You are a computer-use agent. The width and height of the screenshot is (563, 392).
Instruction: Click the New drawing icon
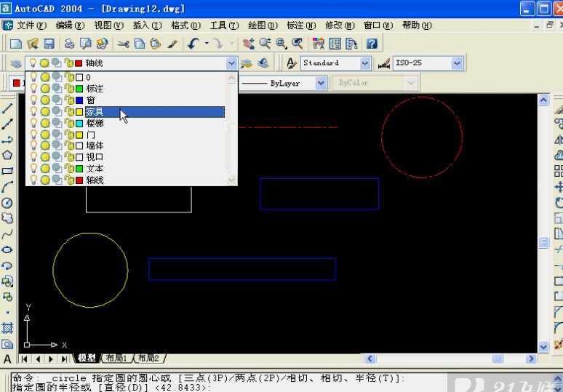tap(16, 44)
